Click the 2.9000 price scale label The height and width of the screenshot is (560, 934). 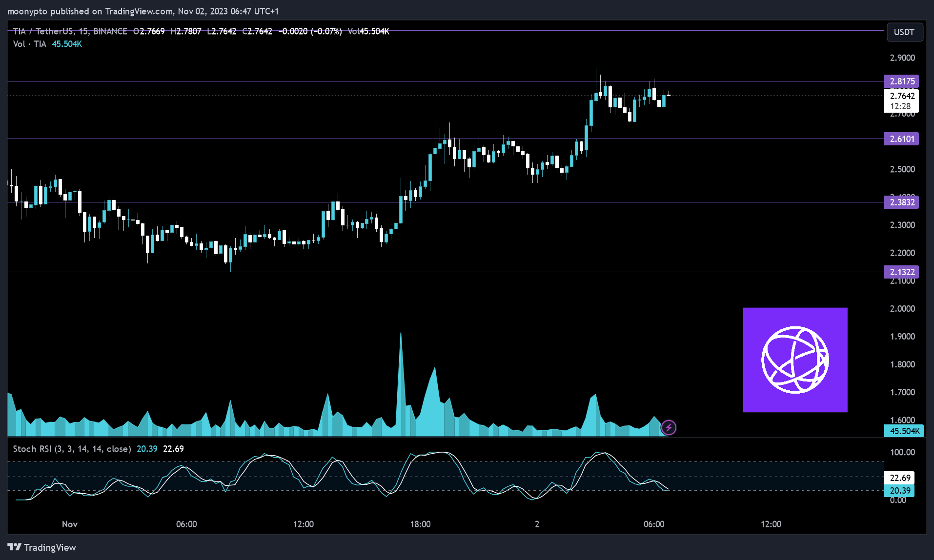(902, 58)
